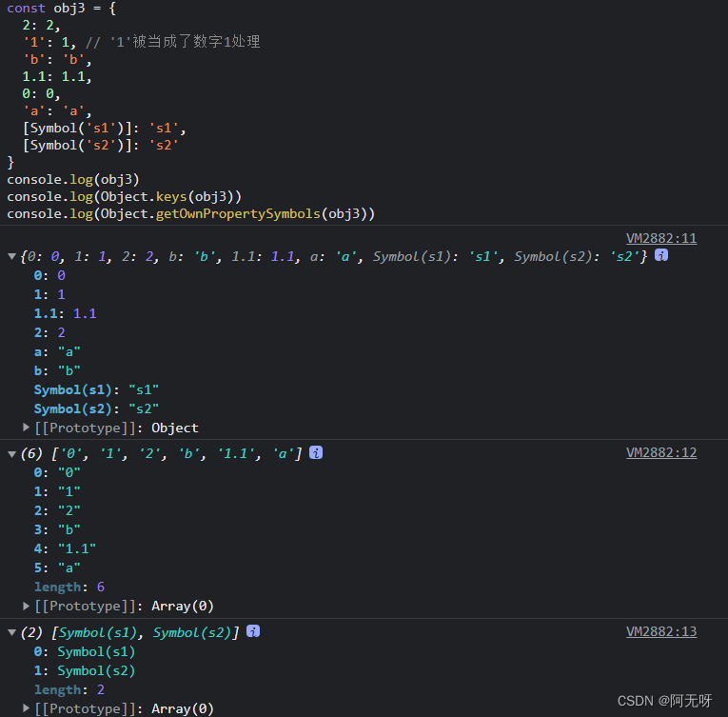Click the code line console.log(obj3)
The image size is (728, 717).
tap(73, 179)
